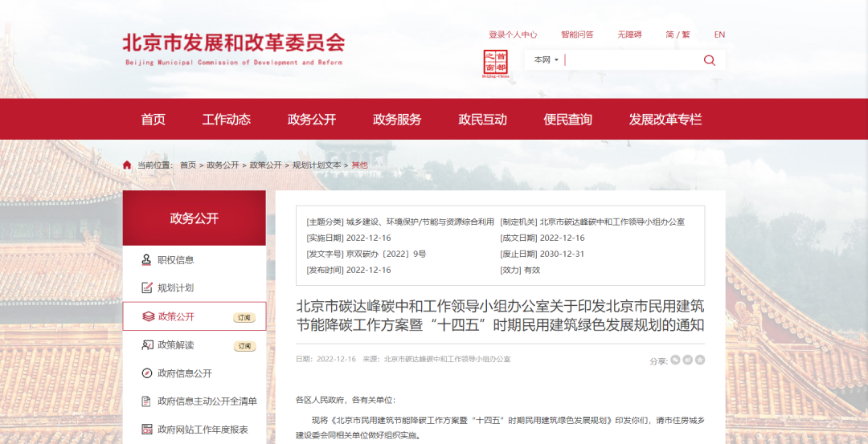868x444 pixels.
Task: Click the 发布时间 2022-12-16 text
Action: pos(349,270)
